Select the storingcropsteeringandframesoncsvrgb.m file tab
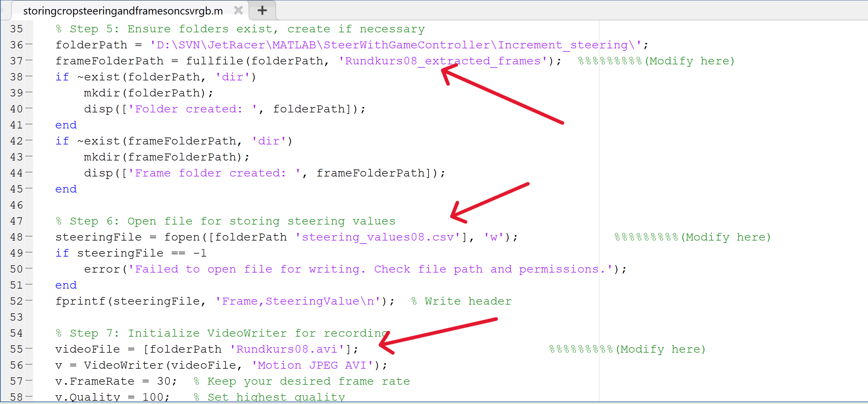Image resolution: width=868 pixels, height=404 pixels. coord(123,11)
